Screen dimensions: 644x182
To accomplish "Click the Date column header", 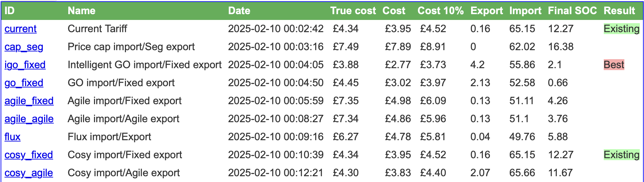I will point(239,11).
